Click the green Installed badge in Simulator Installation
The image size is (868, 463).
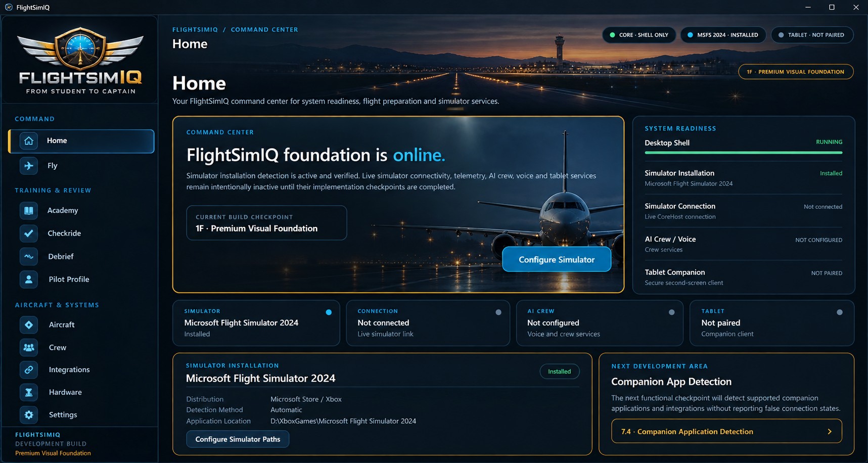point(560,372)
